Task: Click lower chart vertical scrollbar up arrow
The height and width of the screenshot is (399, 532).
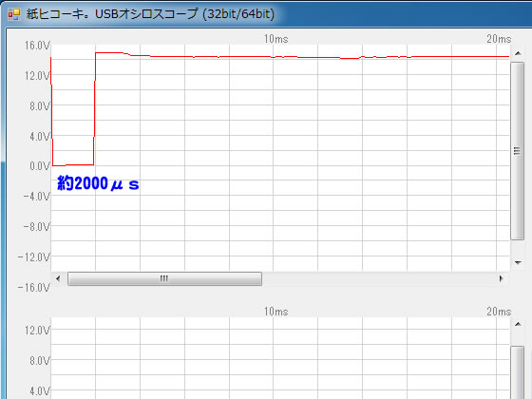Action: tap(518, 324)
